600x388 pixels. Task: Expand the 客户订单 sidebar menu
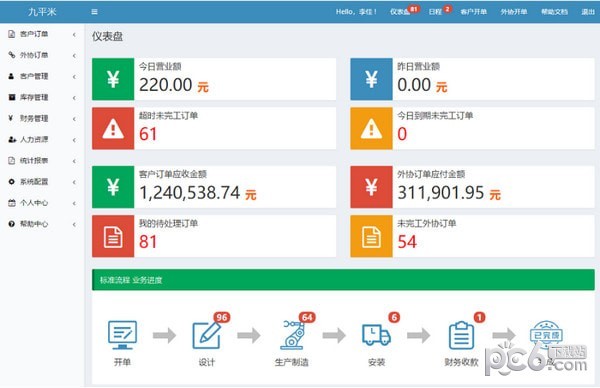[42, 34]
